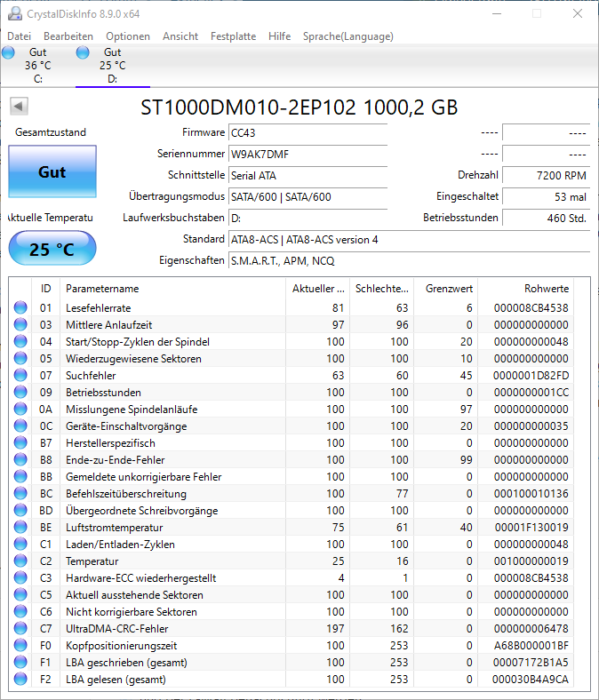Click the Seriennummer field W9AK7DMF
The image size is (599, 700).
pyautogui.click(x=307, y=154)
